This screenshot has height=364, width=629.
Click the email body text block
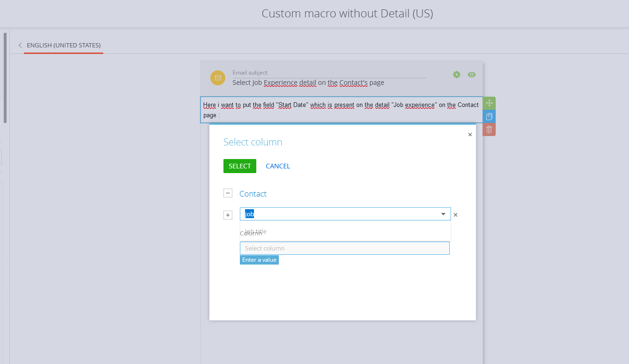[x=341, y=110]
